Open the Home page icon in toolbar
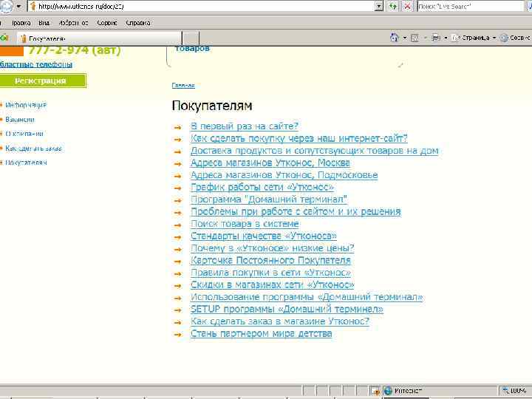 point(395,38)
